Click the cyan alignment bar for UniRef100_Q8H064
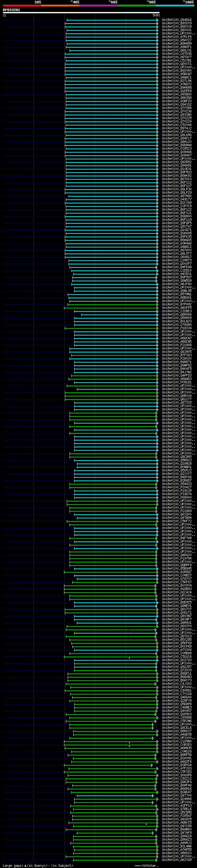The width and height of the screenshot is (197, 868). pos(119,315)
